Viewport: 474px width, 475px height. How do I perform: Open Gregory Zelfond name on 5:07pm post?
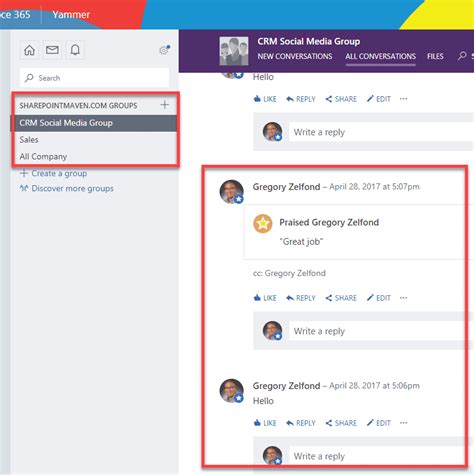(286, 187)
